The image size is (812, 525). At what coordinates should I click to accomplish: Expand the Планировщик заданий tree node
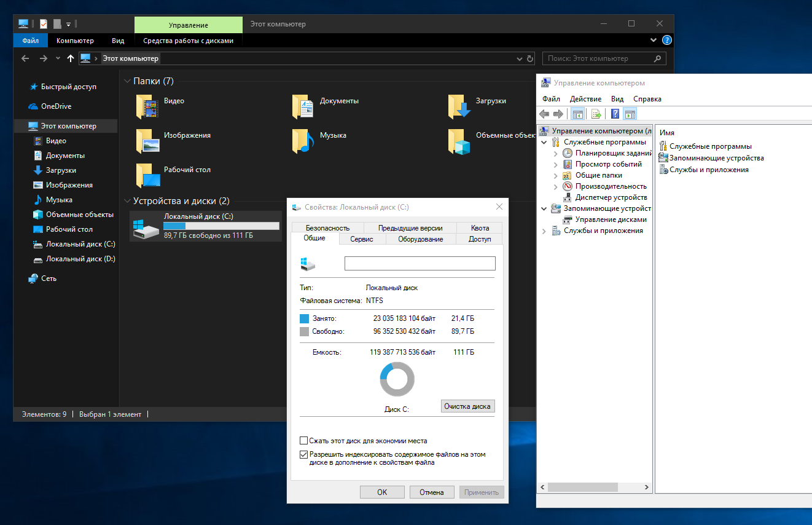click(555, 153)
